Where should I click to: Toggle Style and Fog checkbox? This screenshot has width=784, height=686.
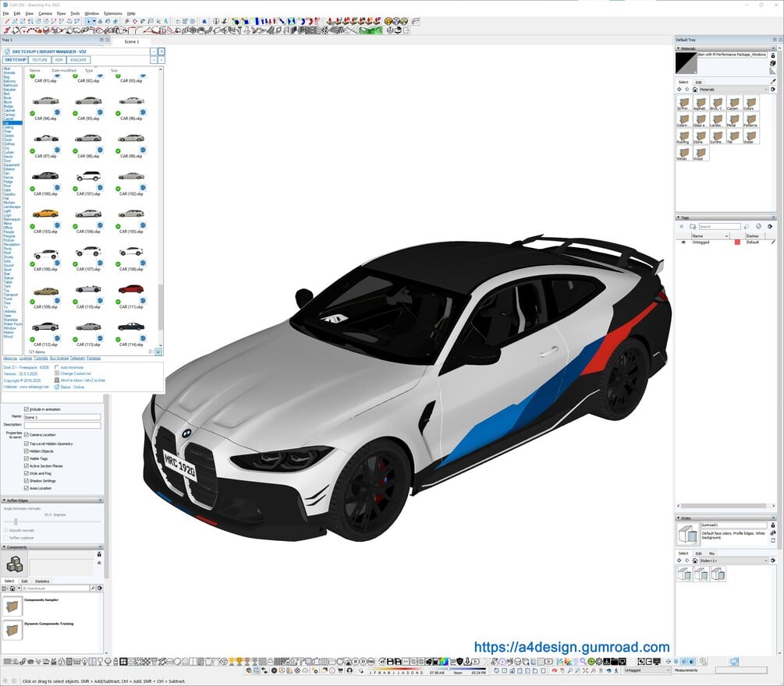click(x=27, y=473)
